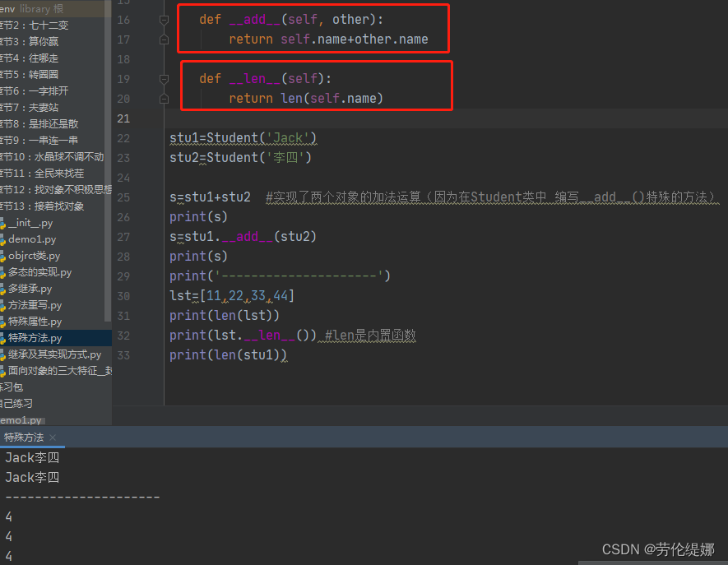Place cursor on s=stu1+stu2 statement
The height and width of the screenshot is (565, 728).
(210, 197)
